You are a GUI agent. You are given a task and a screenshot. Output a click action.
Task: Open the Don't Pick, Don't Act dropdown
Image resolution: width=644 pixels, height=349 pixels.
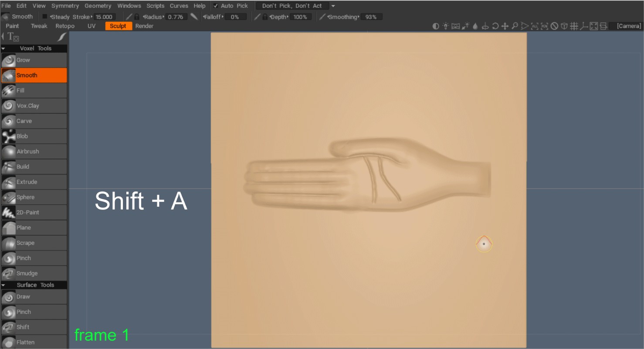point(292,6)
